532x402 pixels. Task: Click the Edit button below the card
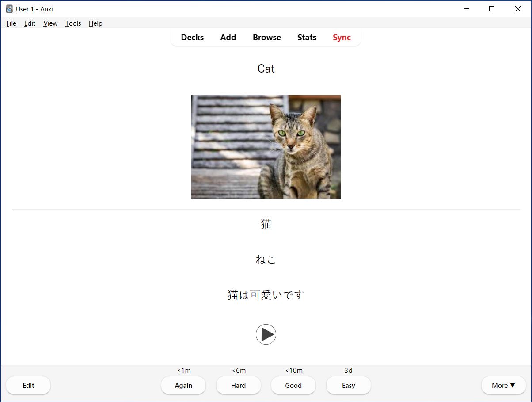pyautogui.click(x=28, y=385)
